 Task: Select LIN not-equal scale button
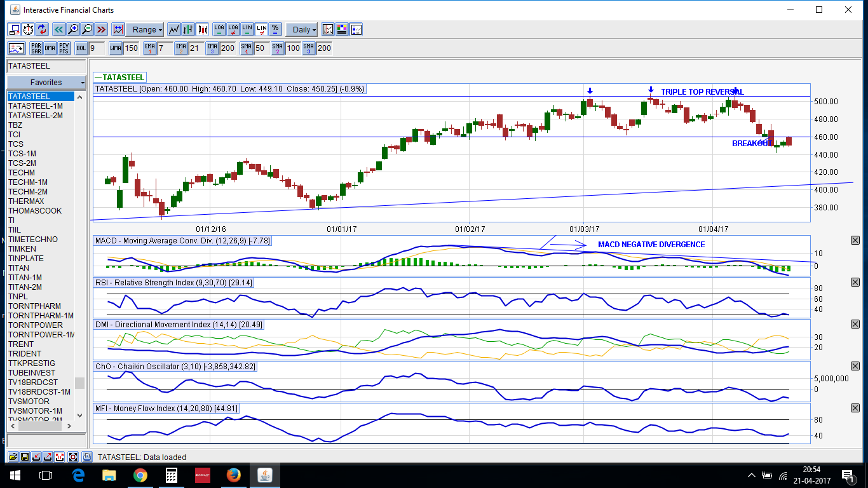click(x=261, y=30)
